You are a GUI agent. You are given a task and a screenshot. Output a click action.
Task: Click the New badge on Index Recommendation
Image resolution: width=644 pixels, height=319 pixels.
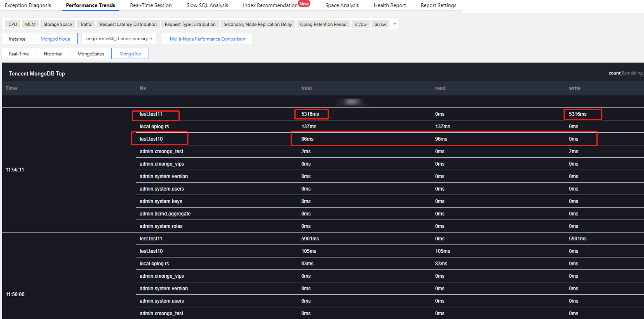pos(304,4)
